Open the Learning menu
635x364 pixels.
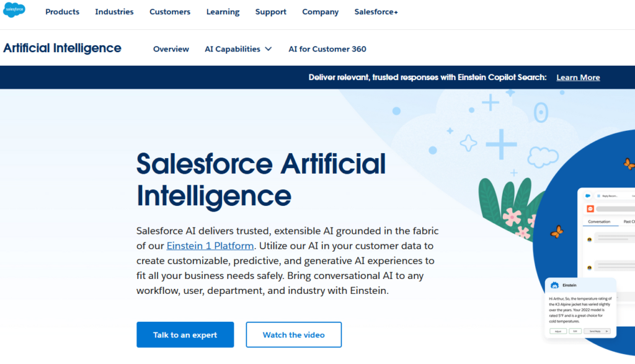223,12
